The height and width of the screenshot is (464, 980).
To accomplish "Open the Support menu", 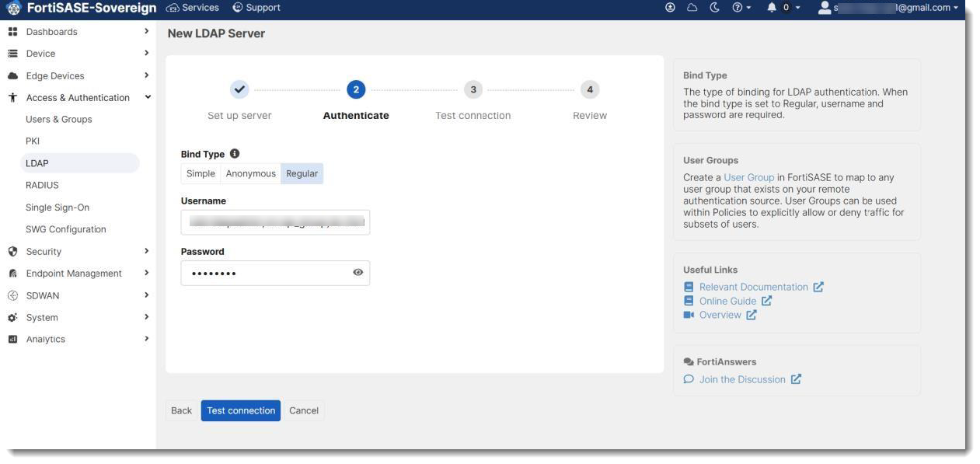I will click(256, 8).
